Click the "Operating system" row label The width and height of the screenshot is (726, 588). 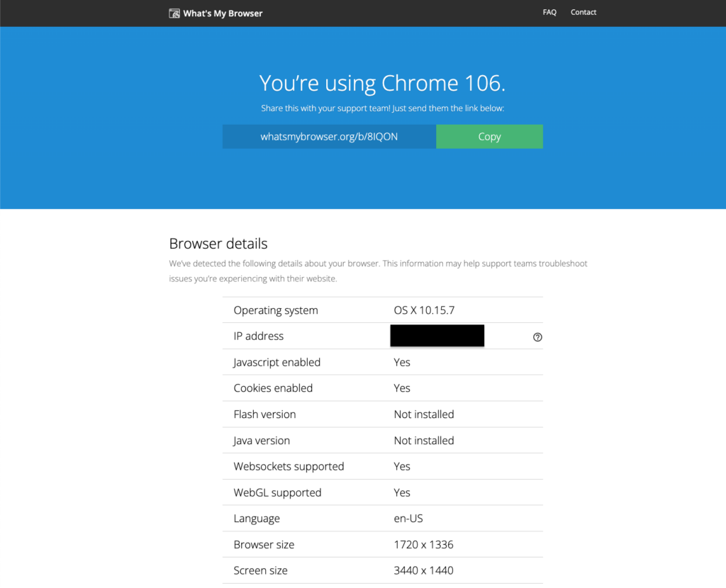click(276, 310)
